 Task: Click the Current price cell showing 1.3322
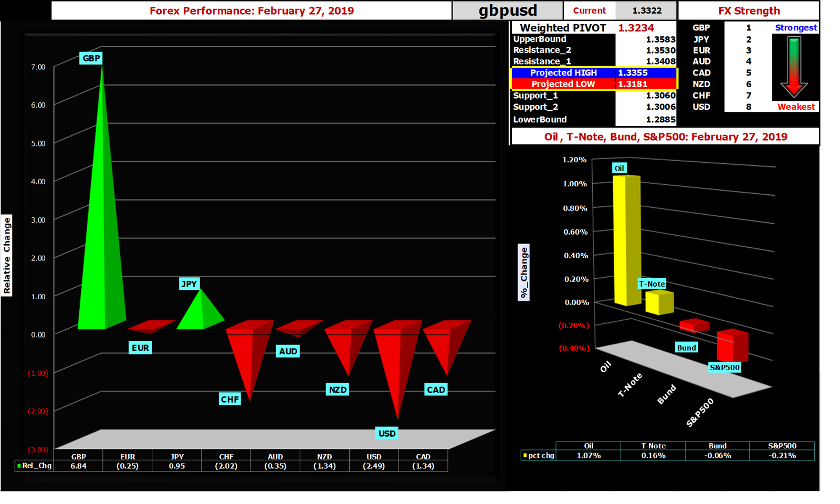point(647,10)
